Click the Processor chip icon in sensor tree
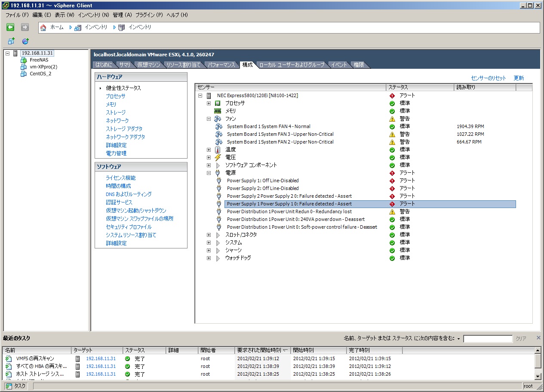544x392 pixels. tap(218, 103)
